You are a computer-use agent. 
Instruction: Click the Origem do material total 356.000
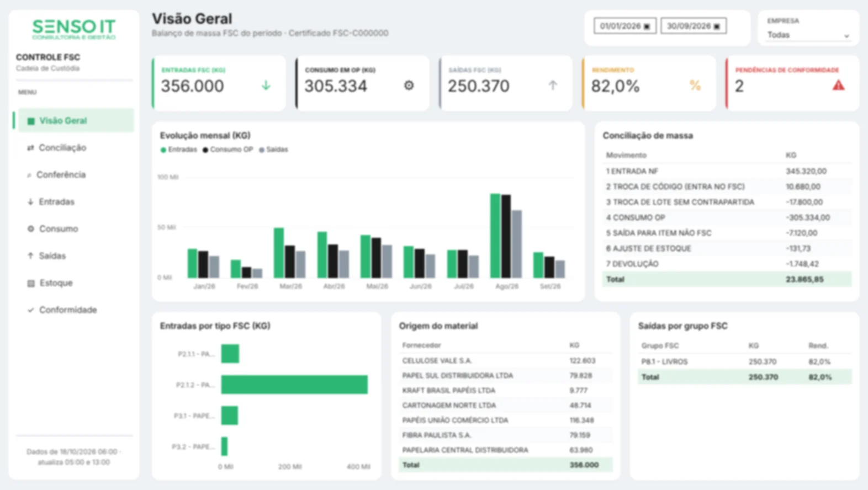tap(584, 465)
